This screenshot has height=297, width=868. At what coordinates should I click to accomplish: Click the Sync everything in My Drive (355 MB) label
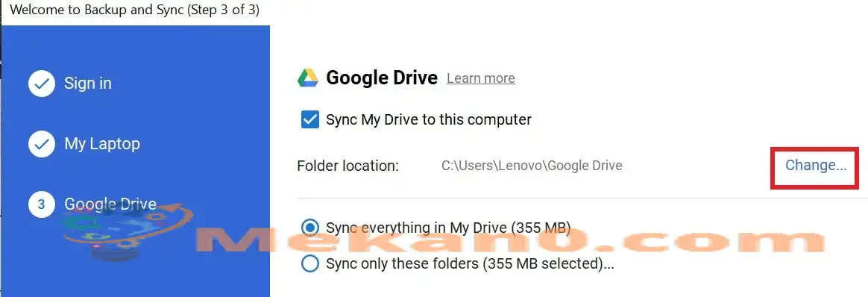[448, 227]
